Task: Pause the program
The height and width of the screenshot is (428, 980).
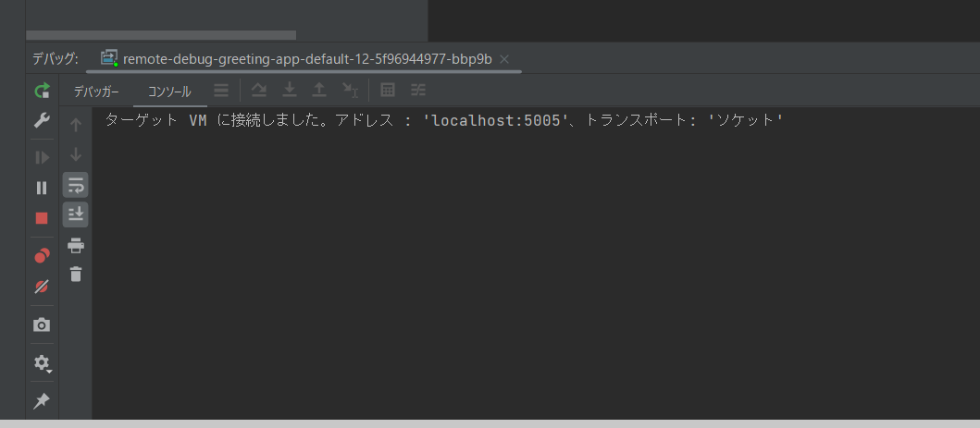Action: [x=42, y=188]
